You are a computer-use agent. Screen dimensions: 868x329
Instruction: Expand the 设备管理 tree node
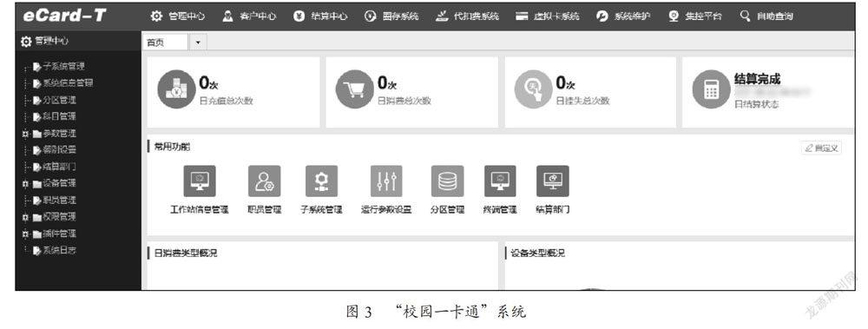pyautogui.click(x=25, y=183)
